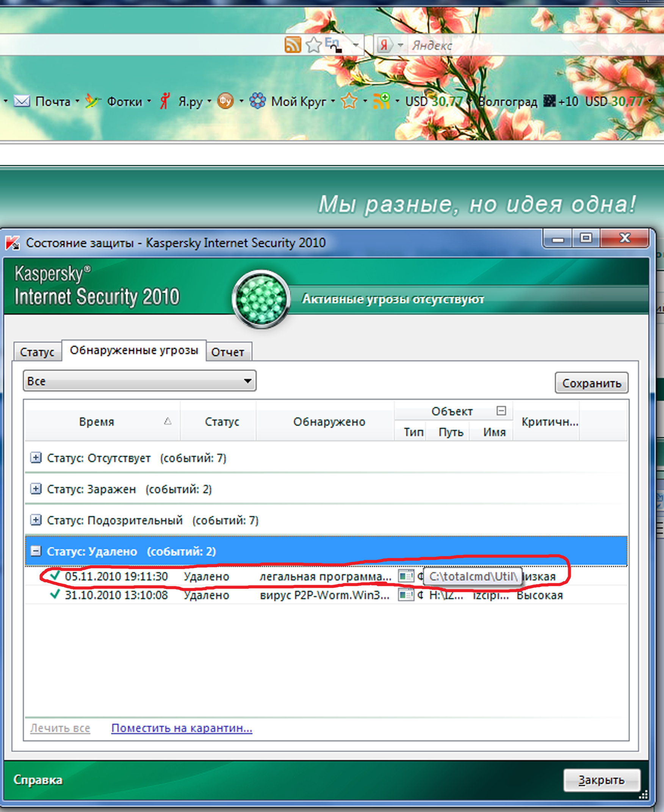The width and height of the screenshot is (664, 812).
Task: Click the Сохранить button
Action: pyautogui.click(x=591, y=383)
